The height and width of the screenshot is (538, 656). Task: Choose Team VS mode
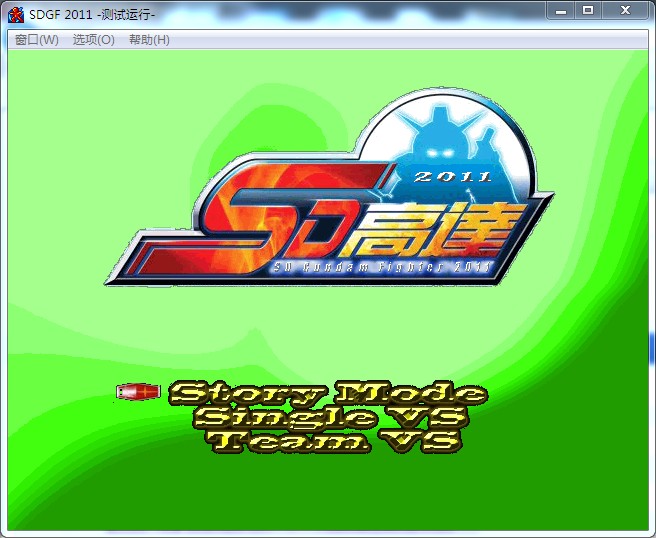click(333, 441)
